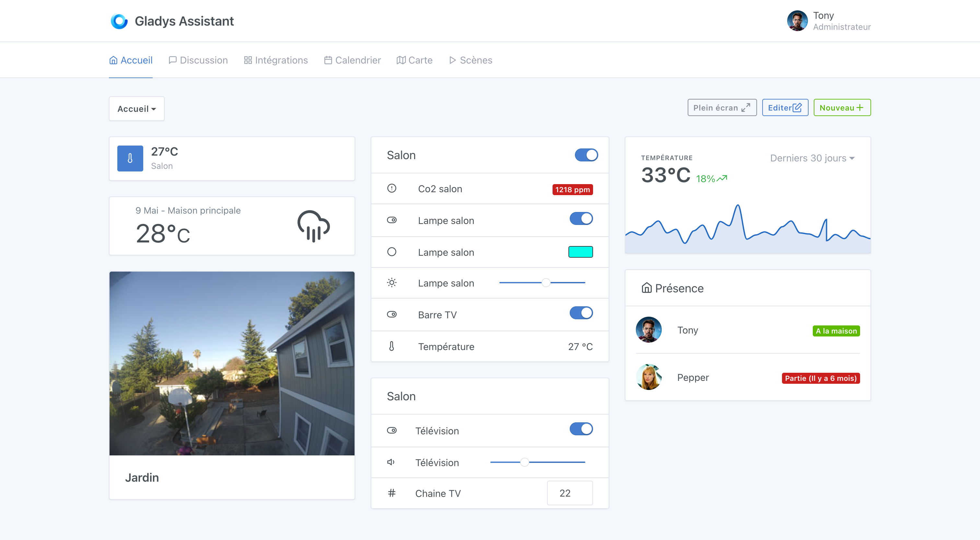Click the hash icon beside Chaine TV
This screenshot has width=980, height=540.
(391, 493)
